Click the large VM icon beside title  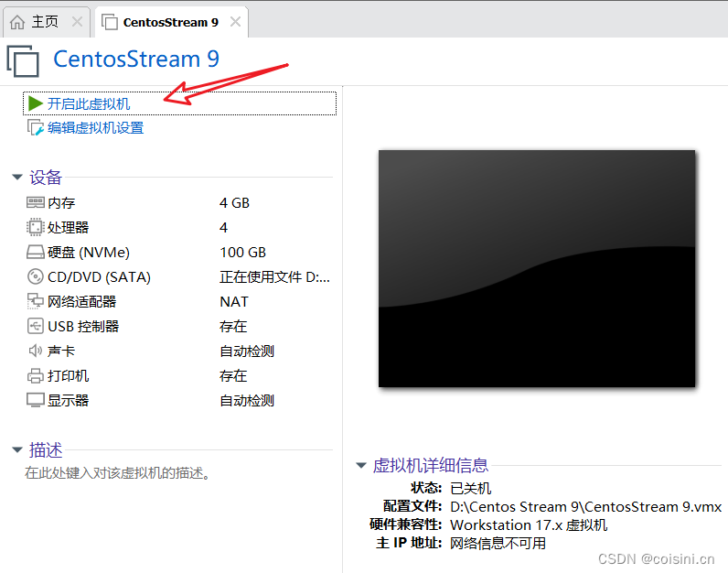click(23, 61)
